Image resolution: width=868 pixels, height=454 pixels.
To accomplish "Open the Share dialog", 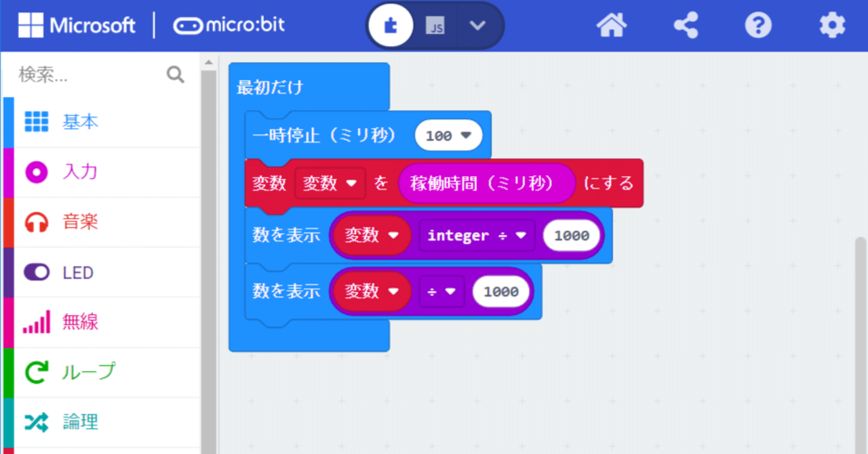I will coord(685,24).
